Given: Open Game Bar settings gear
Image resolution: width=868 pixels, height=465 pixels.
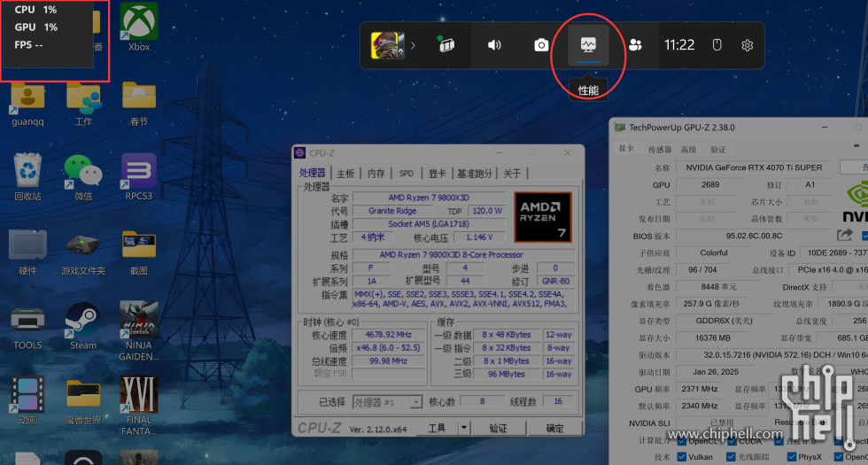Looking at the screenshot, I should click(748, 45).
